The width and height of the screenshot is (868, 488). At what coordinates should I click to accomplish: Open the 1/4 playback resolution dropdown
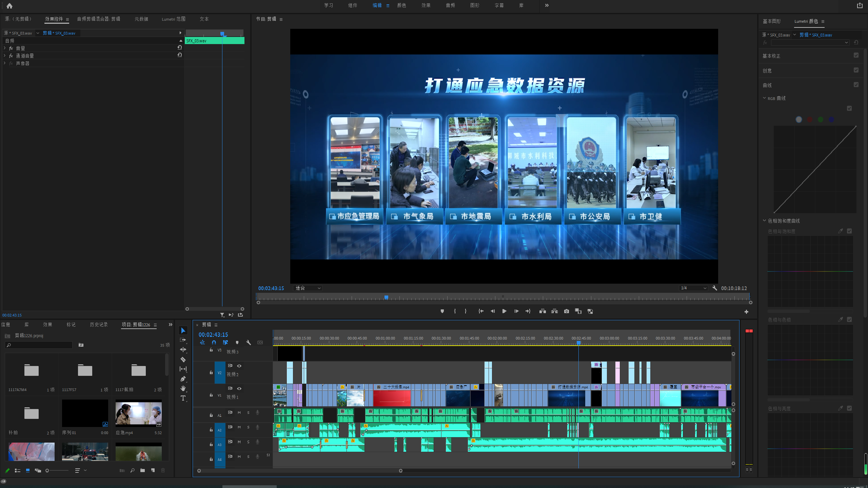(693, 288)
